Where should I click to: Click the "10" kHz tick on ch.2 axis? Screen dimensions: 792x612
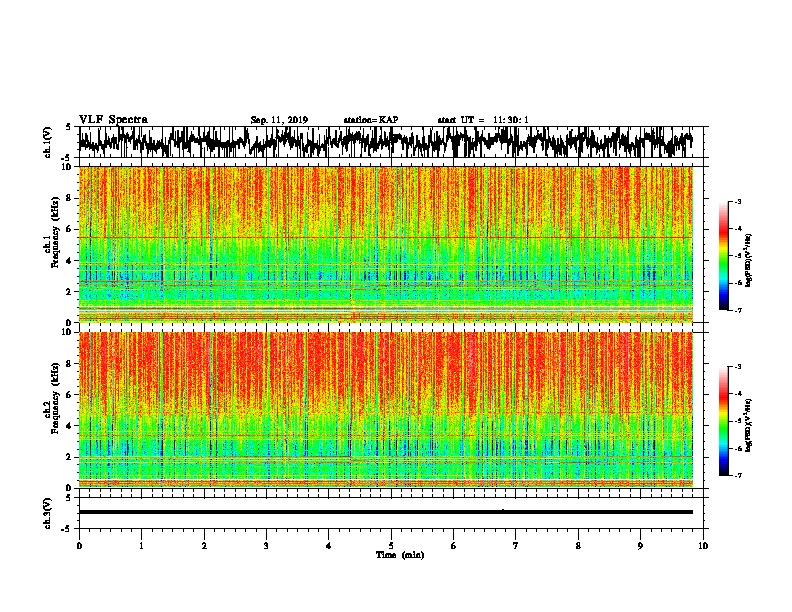[69, 332]
